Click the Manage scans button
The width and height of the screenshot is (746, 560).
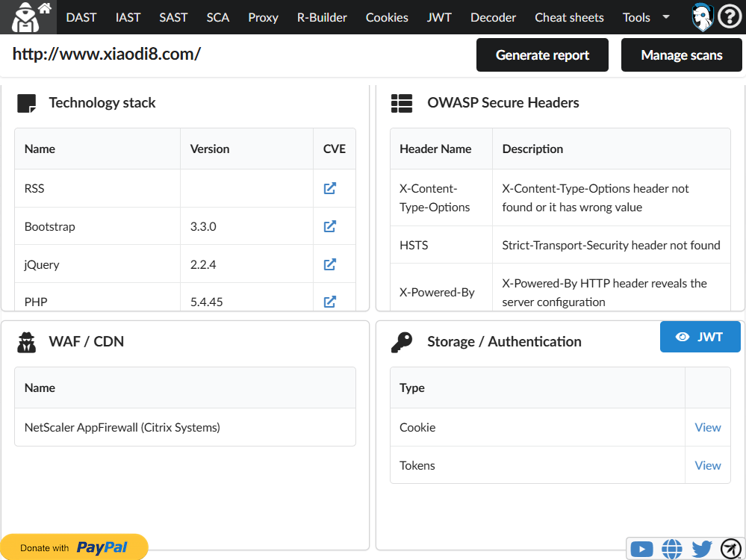(x=681, y=55)
